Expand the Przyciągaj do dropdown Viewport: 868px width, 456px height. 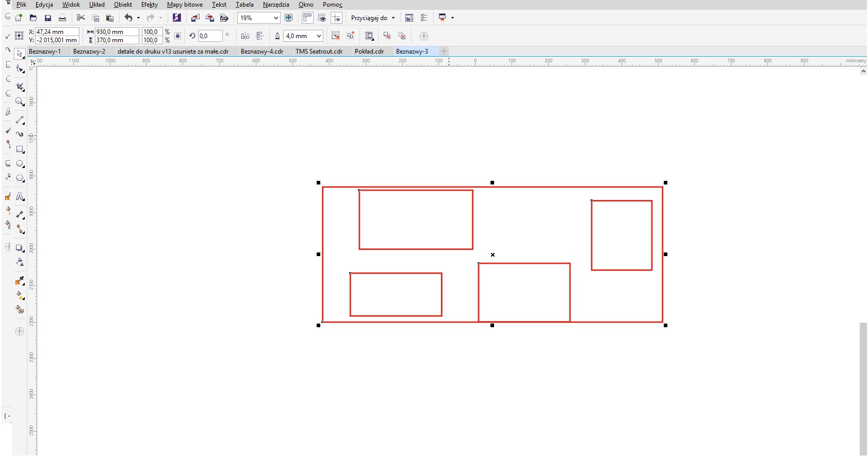click(393, 18)
